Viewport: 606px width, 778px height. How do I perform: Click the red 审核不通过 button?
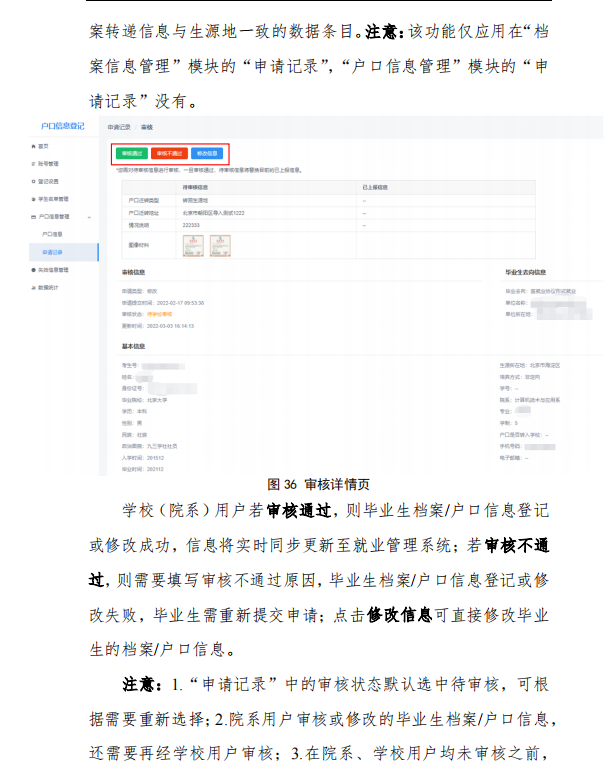pos(169,153)
